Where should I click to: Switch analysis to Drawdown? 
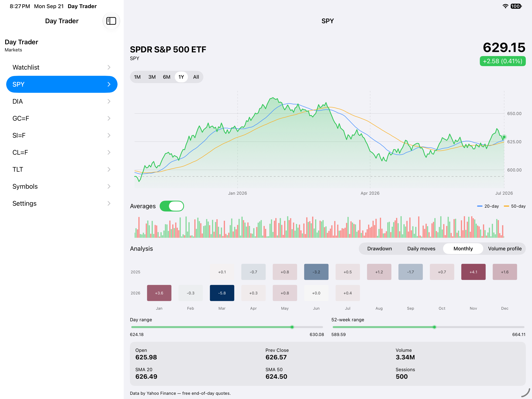[379, 249]
